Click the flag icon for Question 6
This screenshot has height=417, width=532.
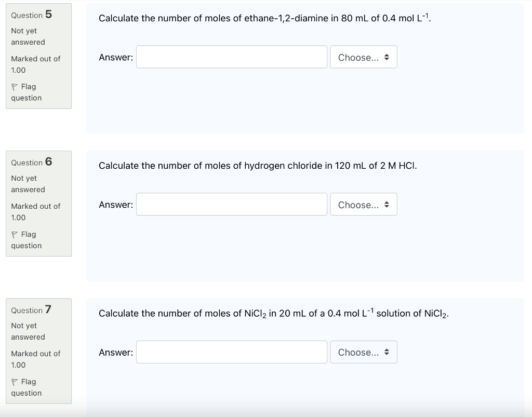click(x=15, y=234)
